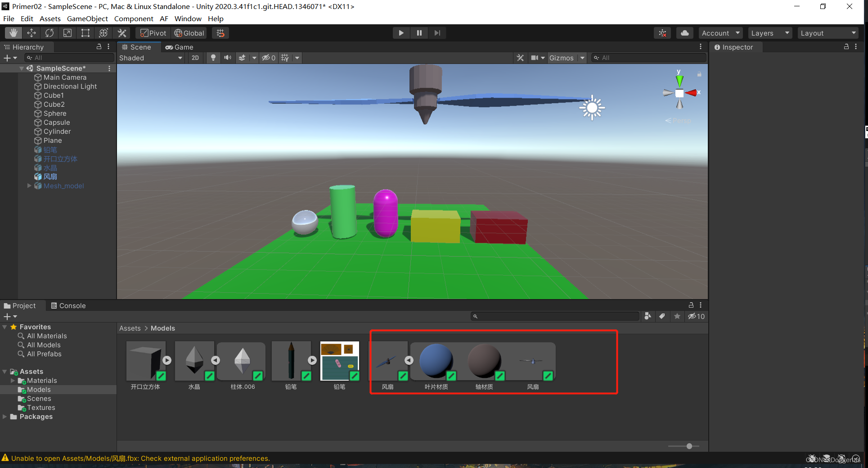Select All Materials favorite search
This screenshot has width=868, height=468.
coord(47,336)
